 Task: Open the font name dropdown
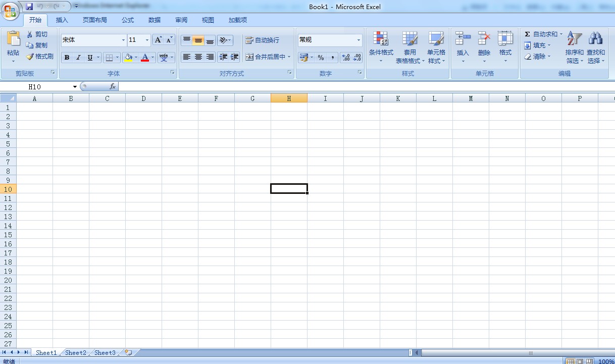123,40
